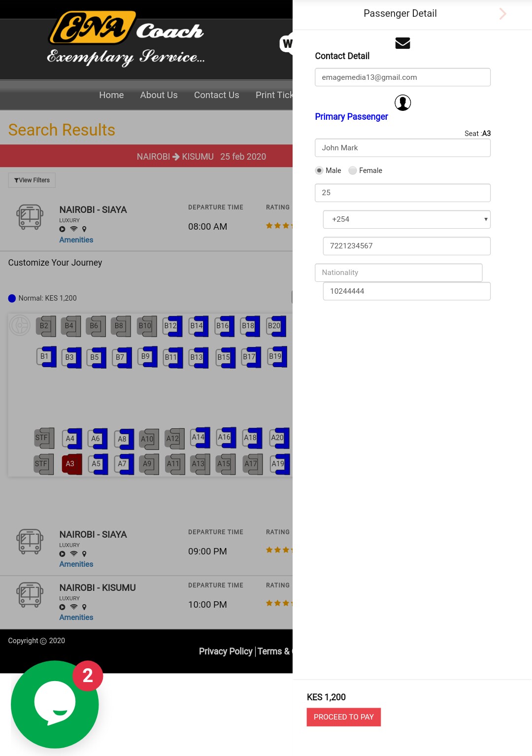The height and width of the screenshot is (756, 532).
Task: Click the steering wheel icon on seat map
Action: [x=20, y=325]
